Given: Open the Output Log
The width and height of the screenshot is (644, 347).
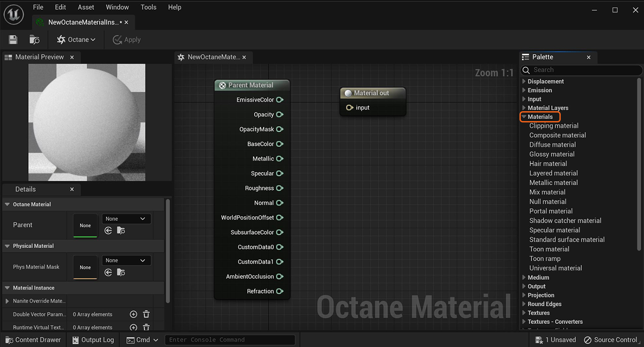Looking at the screenshot, I should (93, 340).
